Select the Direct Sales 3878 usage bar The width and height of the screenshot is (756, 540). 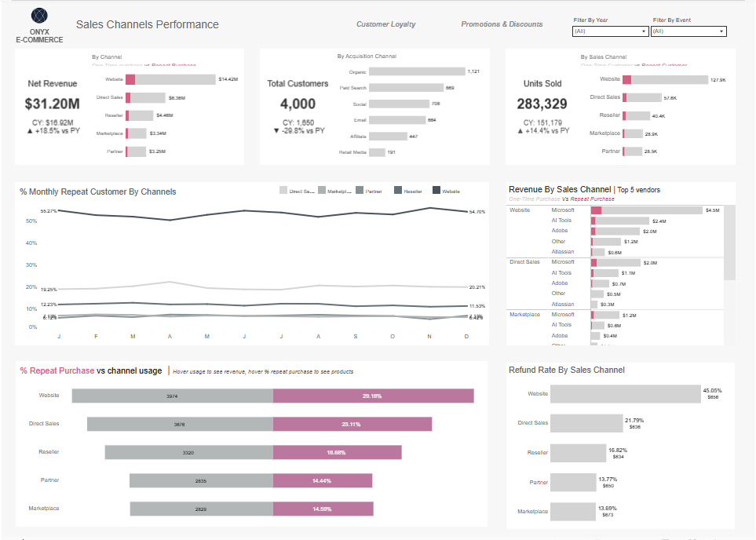click(180, 424)
